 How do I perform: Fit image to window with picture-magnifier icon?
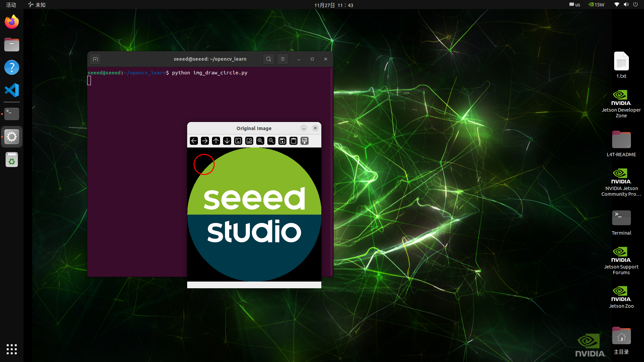pos(249,141)
